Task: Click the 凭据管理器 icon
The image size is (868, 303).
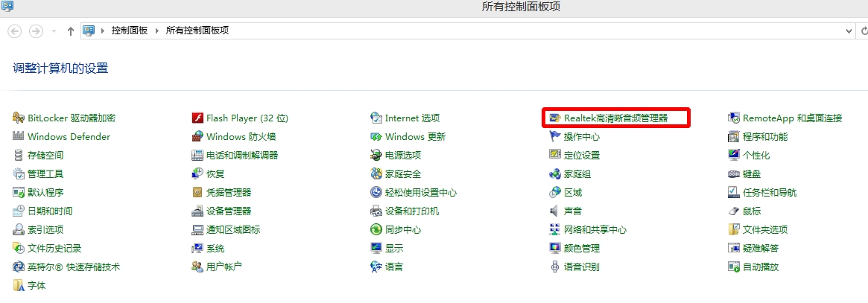Action: [x=197, y=192]
